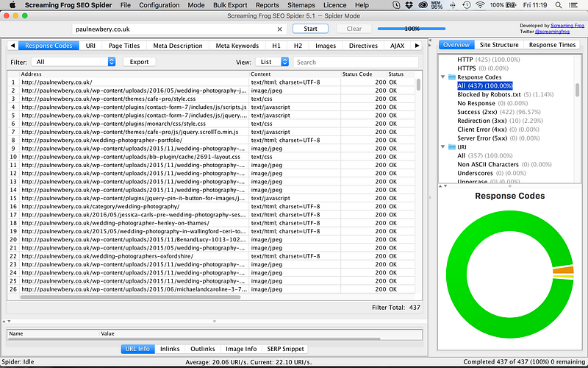Open the Outlinks bottom tab
This screenshot has width=588, height=368.
203,349
